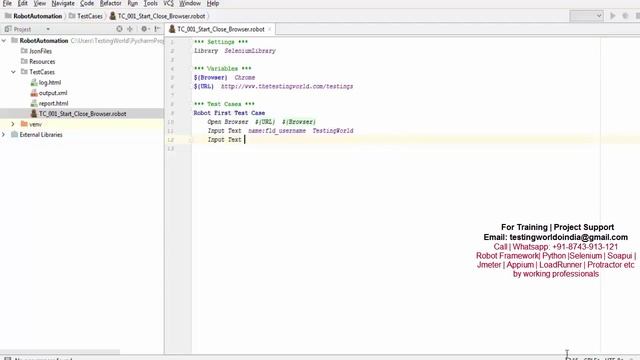Expand the venv folder
Screen dimensions: 640x360
13,124
